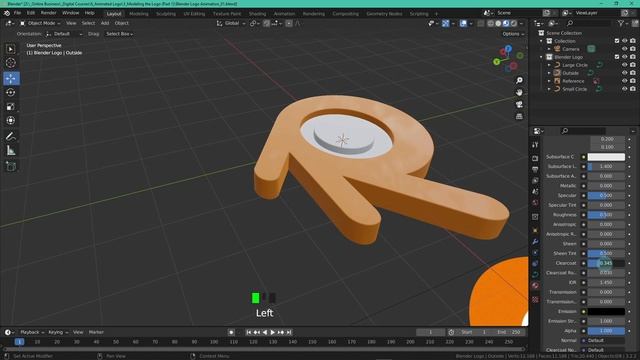This screenshot has width=640, height=360.
Task: Open the Texture properties checker tab
Action: coord(535,300)
